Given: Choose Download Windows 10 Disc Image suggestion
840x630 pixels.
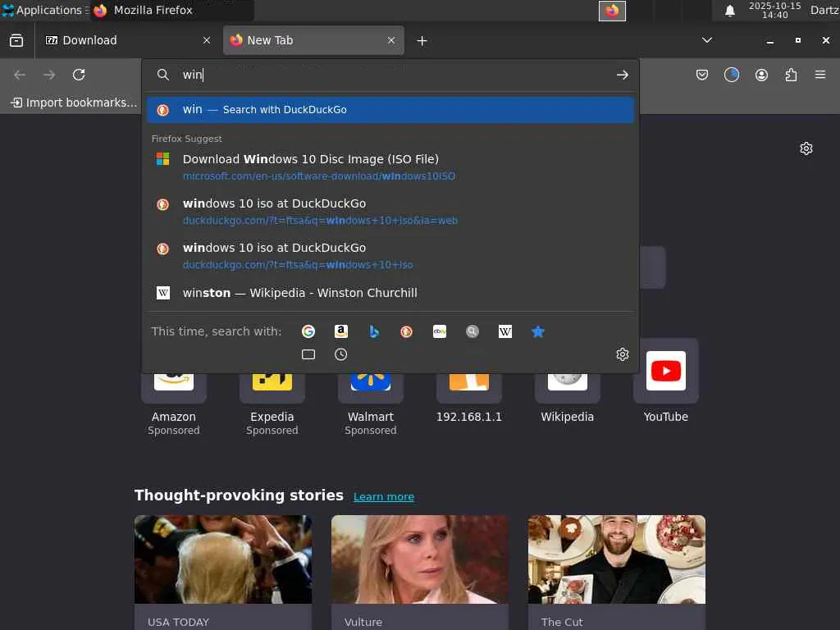Looking at the screenshot, I should 390,167.
